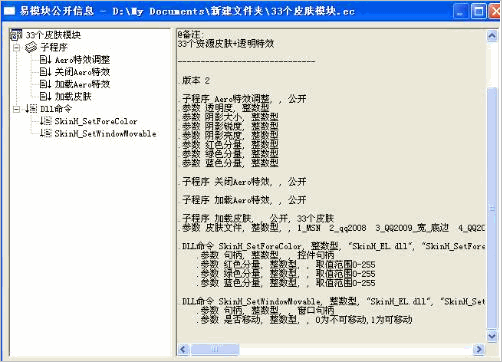
Task: Click the DLL命令 SkinH_SetWindowMovable definition line
Action: tap(333, 301)
